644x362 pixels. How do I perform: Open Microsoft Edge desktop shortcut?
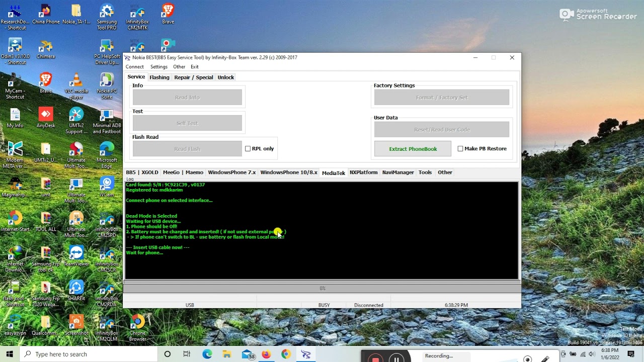tap(107, 155)
